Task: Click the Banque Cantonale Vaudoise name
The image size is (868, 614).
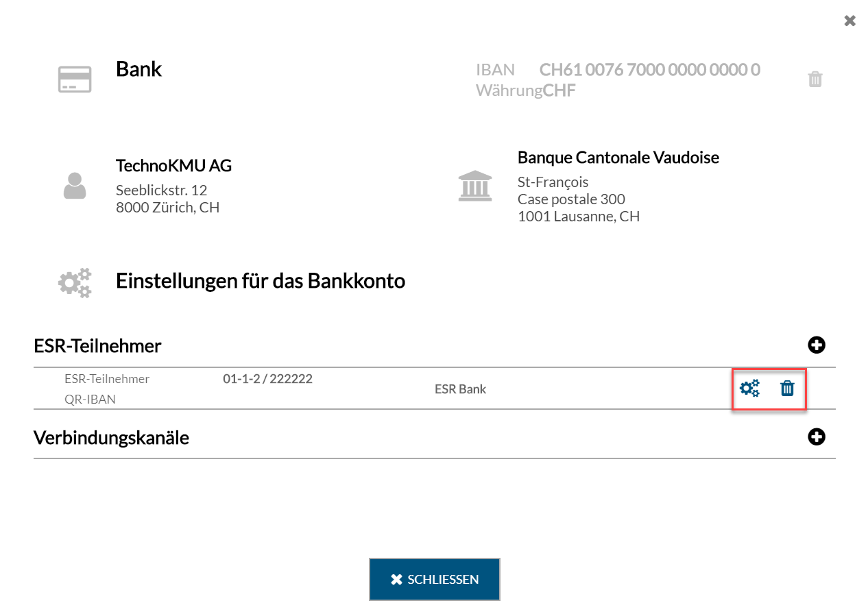Action: (x=618, y=158)
